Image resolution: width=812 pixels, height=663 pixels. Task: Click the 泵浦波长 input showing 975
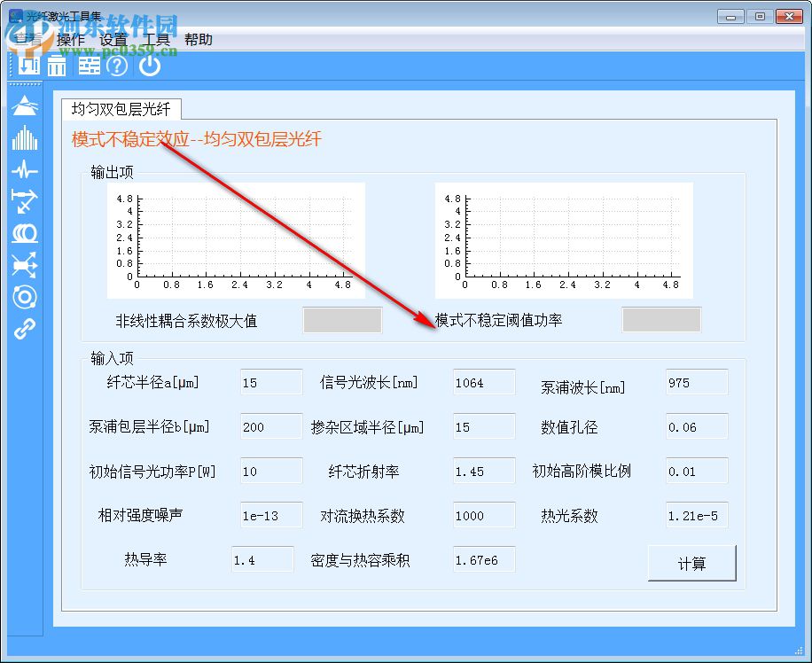pos(696,382)
